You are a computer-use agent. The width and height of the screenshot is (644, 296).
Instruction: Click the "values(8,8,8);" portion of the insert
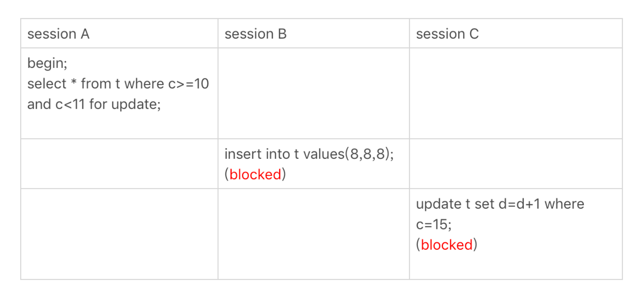click(349, 154)
